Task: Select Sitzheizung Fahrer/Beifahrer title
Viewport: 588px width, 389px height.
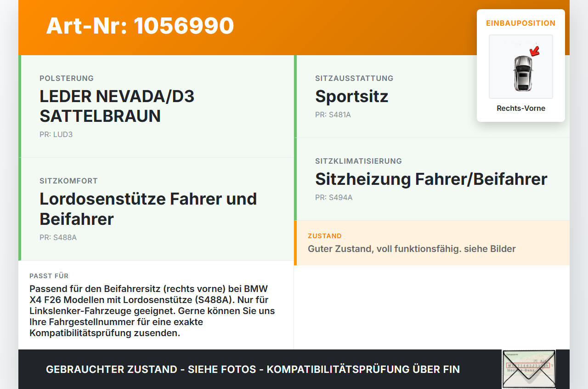Action: (431, 179)
